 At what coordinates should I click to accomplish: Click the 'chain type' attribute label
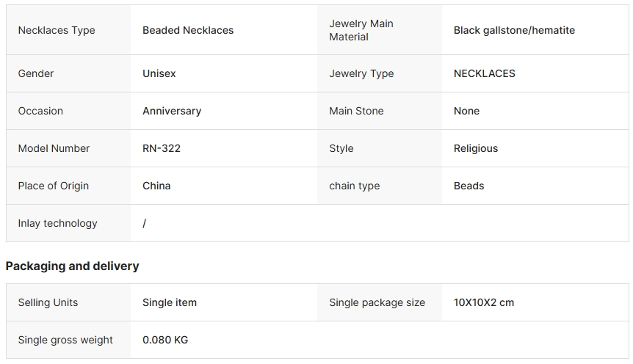pos(355,186)
